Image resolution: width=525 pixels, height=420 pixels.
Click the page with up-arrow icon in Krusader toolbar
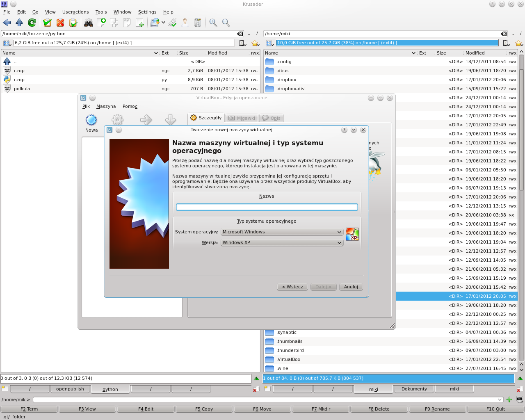click(127, 23)
